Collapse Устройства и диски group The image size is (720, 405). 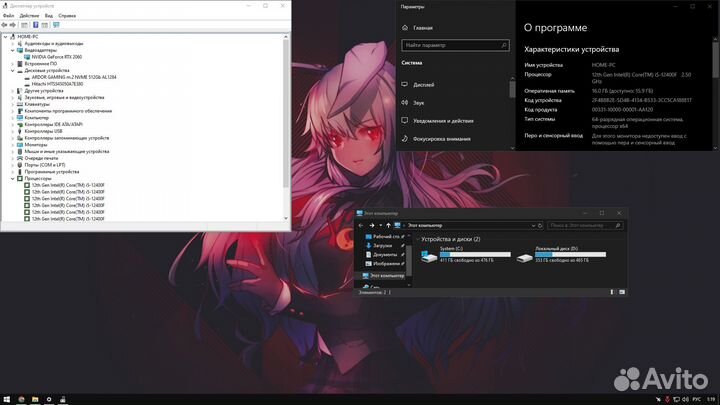pyautogui.click(x=418, y=239)
